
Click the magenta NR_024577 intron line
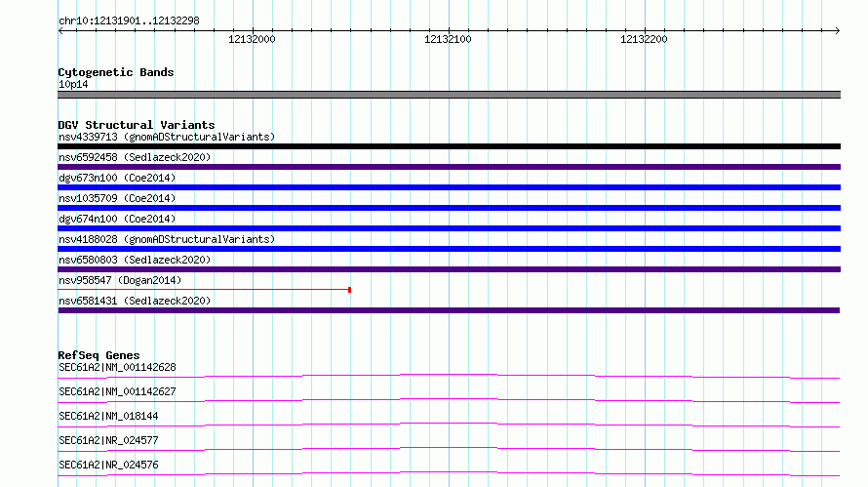click(x=449, y=449)
